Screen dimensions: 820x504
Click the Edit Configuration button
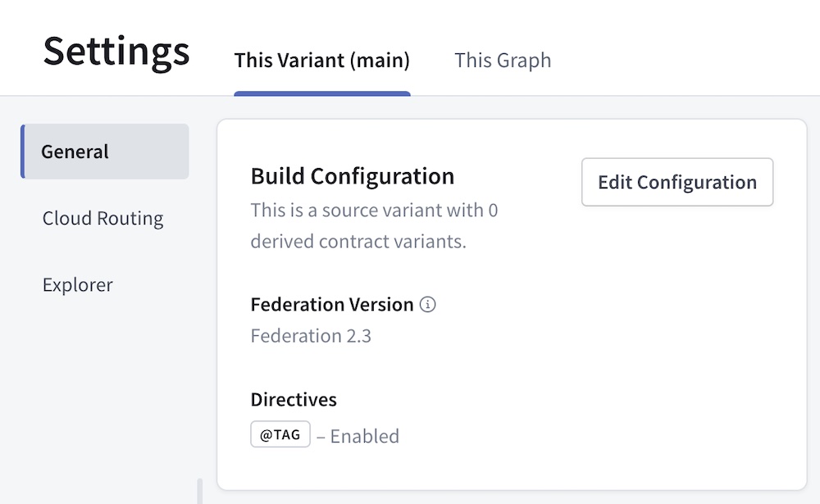pos(677,182)
